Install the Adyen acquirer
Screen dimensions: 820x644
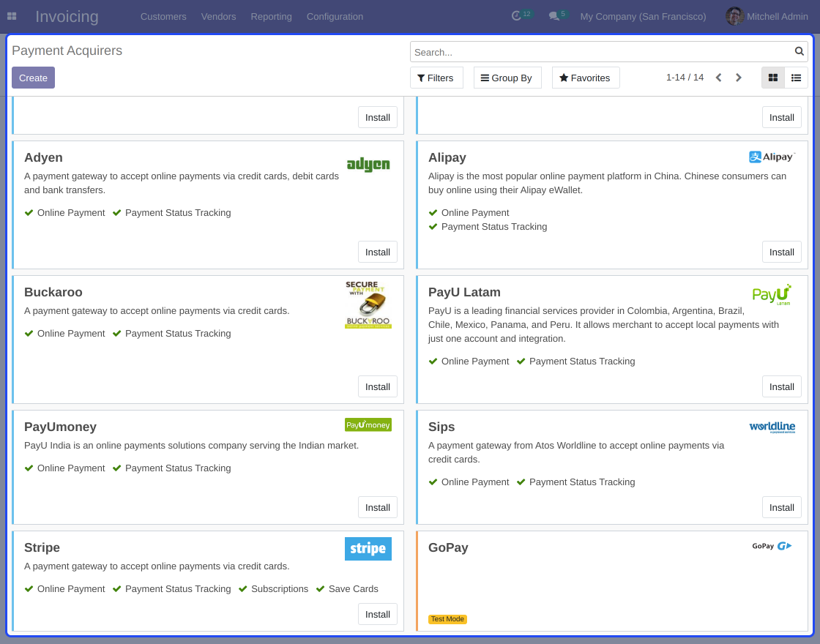(x=378, y=252)
